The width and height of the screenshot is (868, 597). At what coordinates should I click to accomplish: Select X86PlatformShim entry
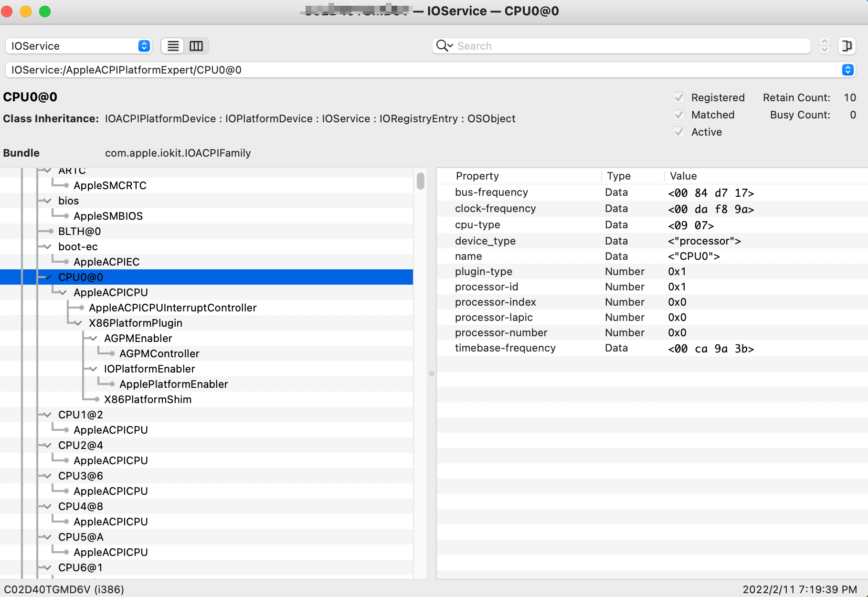(148, 399)
